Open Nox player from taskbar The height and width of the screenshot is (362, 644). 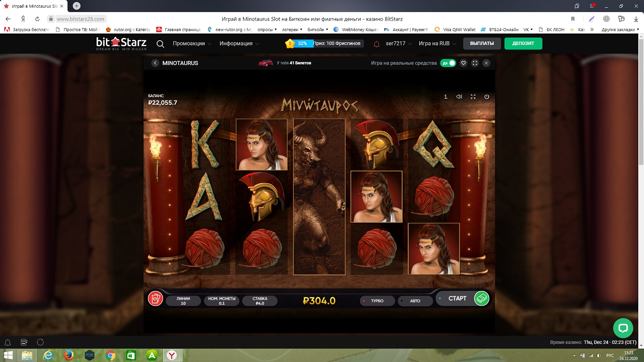click(x=89, y=355)
